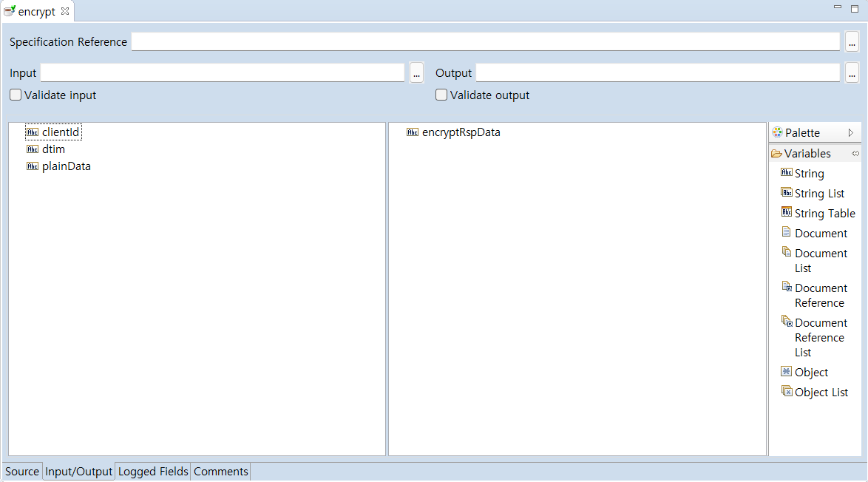Choose the Object variable type
The width and height of the screenshot is (868, 482).
click(810, 373)
